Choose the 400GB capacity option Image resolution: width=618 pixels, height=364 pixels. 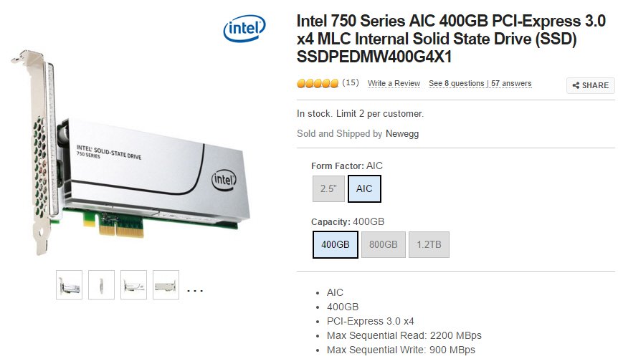[x=336, y=244]
